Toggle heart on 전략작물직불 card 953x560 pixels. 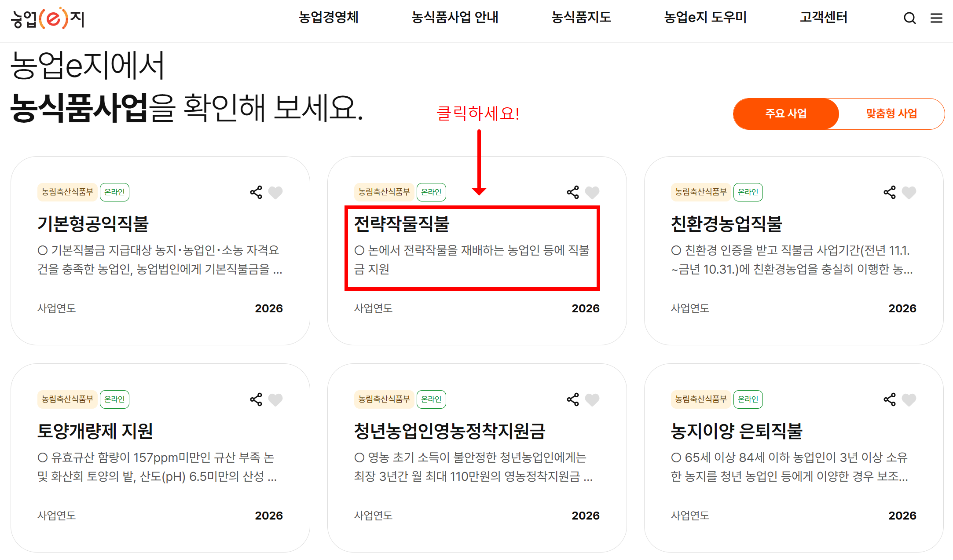pos(592,192)
